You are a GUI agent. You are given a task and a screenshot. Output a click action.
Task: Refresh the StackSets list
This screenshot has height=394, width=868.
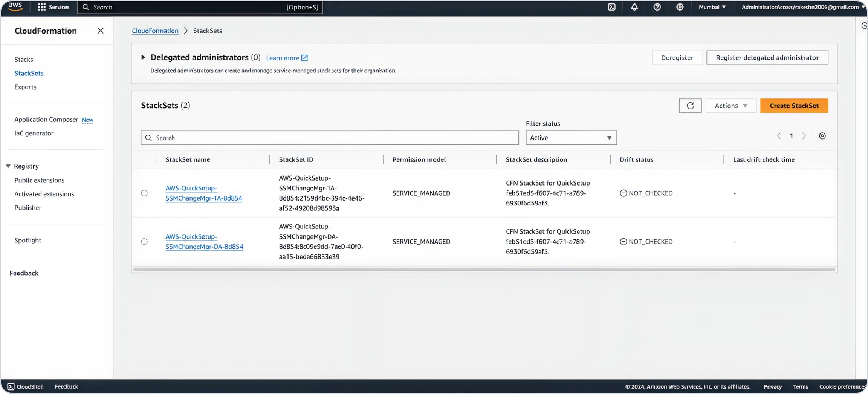click(x=690, y=106)
